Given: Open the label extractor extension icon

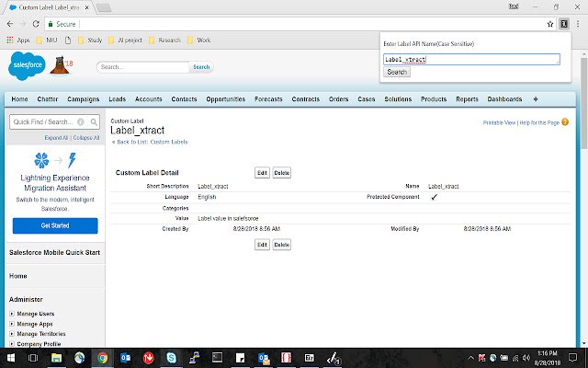Looking at the screenshot, I should pyautogui.click(x=563, y=24).
